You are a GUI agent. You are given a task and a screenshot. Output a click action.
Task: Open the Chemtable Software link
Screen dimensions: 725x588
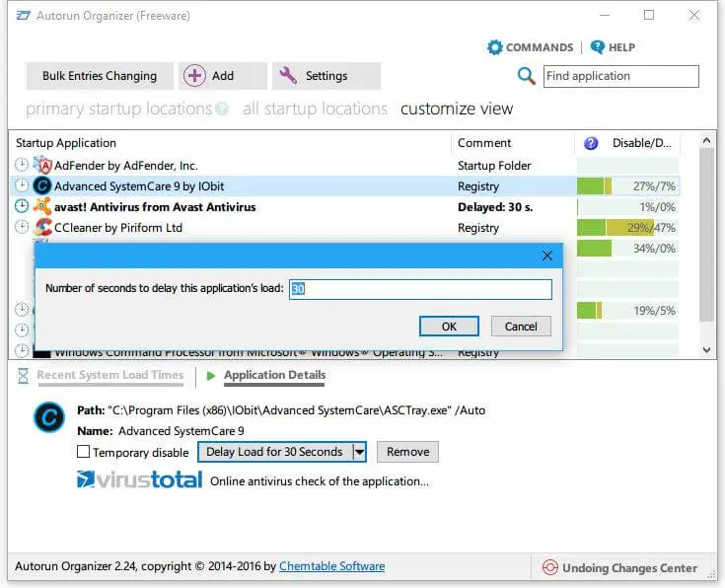[332, 566]
